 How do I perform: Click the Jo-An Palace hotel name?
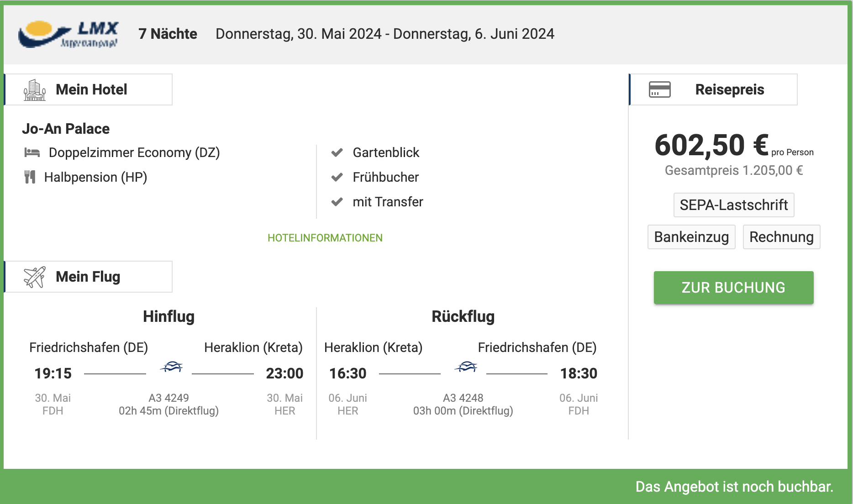[66, 129]
